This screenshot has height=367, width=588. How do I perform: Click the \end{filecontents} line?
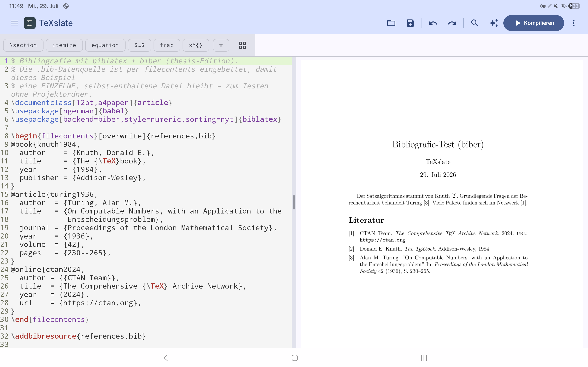click(50, 319)
